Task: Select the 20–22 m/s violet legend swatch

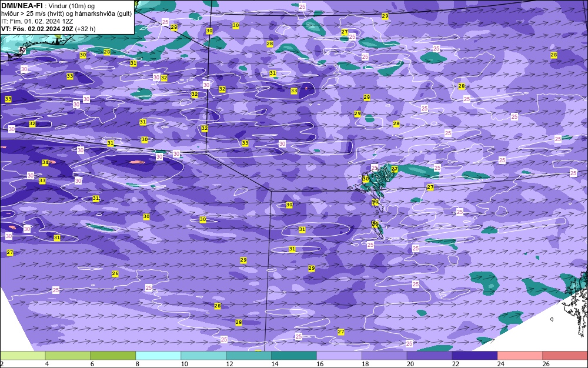Action: pos(429,356)
